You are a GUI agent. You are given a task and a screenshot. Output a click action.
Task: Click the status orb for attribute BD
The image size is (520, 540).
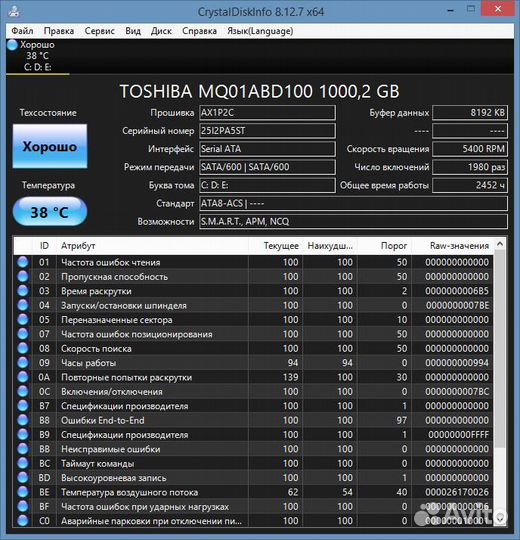coord(23,478)
